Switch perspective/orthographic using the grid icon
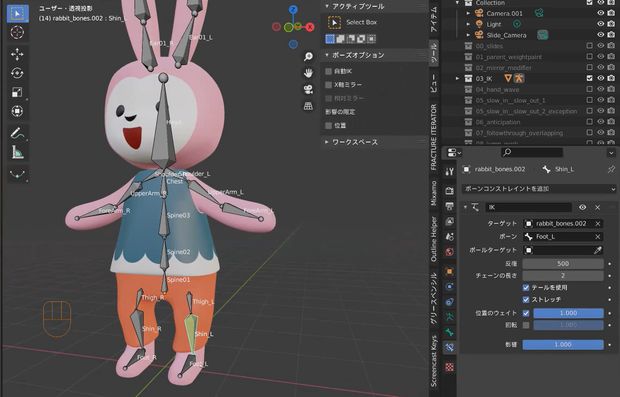Viewport: 620px width, 397px height. tap(308, 106)
